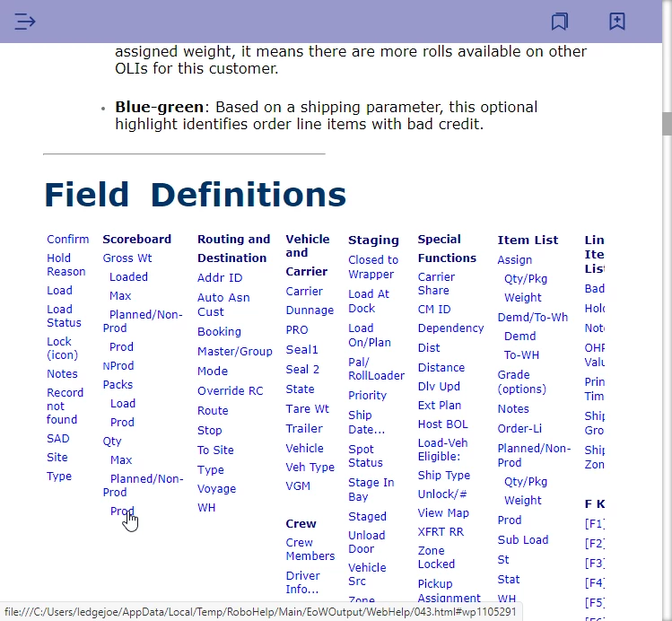672x621 pixels.
Task: Open the VGM link
Action: [298, 486]
